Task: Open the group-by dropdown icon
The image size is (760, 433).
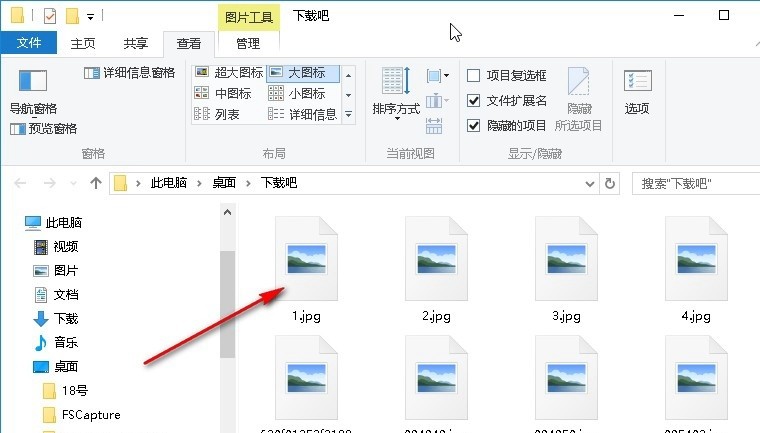Action: [x=438, y=76]
